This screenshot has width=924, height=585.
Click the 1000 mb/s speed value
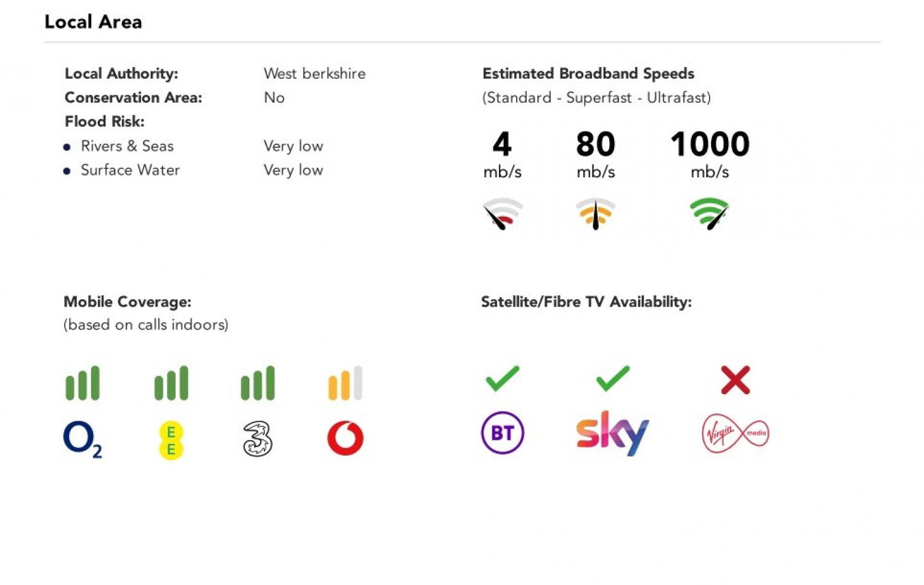click(710, 145)
